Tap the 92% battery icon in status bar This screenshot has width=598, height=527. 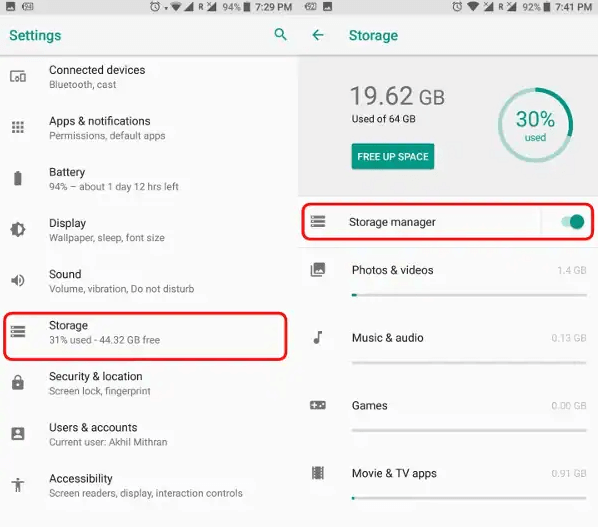[x=547, y=7]
